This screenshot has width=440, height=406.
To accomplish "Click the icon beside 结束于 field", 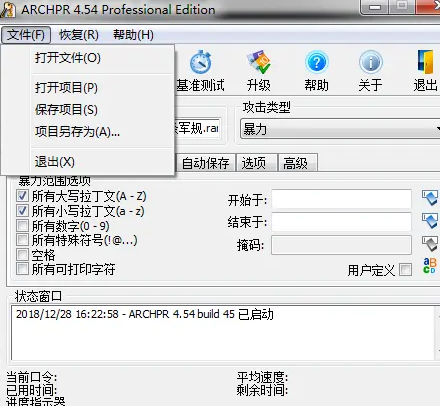I will 429,221.
